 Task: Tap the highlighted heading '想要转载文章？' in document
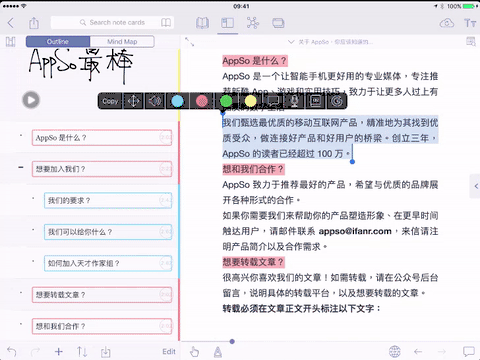pyautogui.click(x=253, y=262)
